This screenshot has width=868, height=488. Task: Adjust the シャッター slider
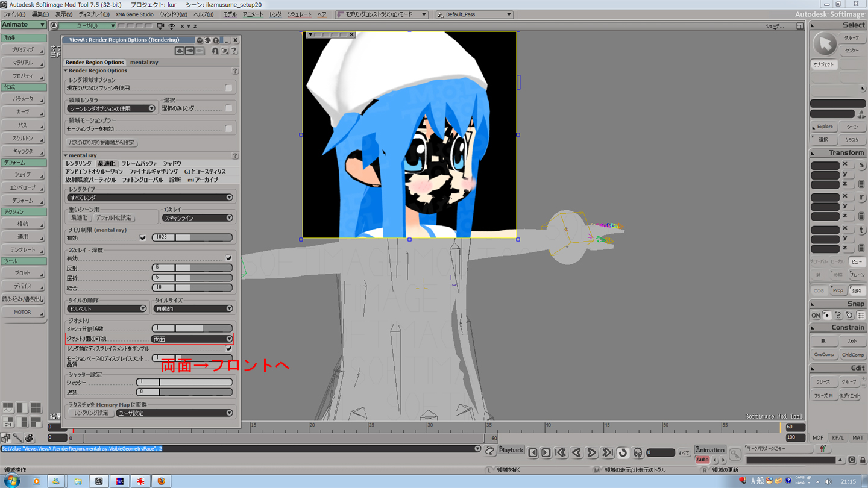pos(184,382)
